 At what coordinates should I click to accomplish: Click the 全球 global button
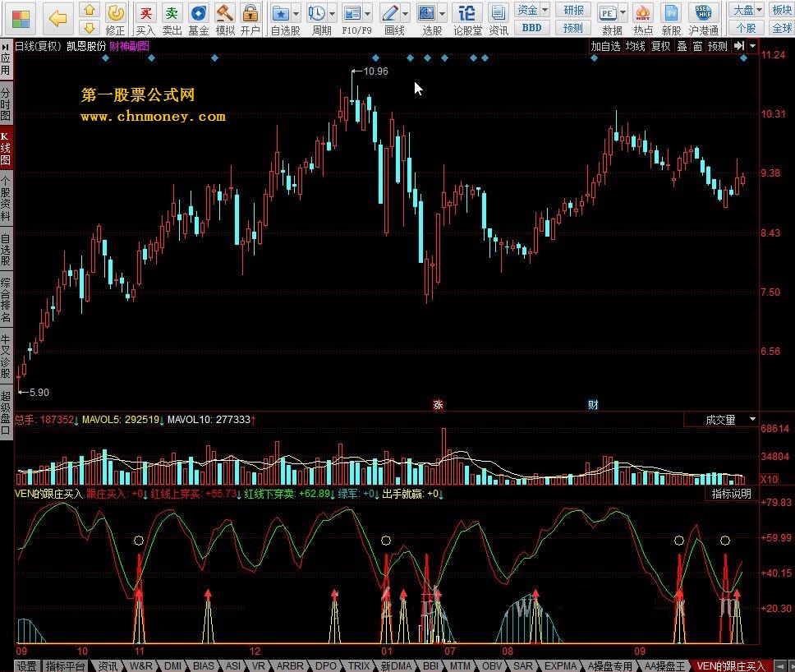coord(782,28)
